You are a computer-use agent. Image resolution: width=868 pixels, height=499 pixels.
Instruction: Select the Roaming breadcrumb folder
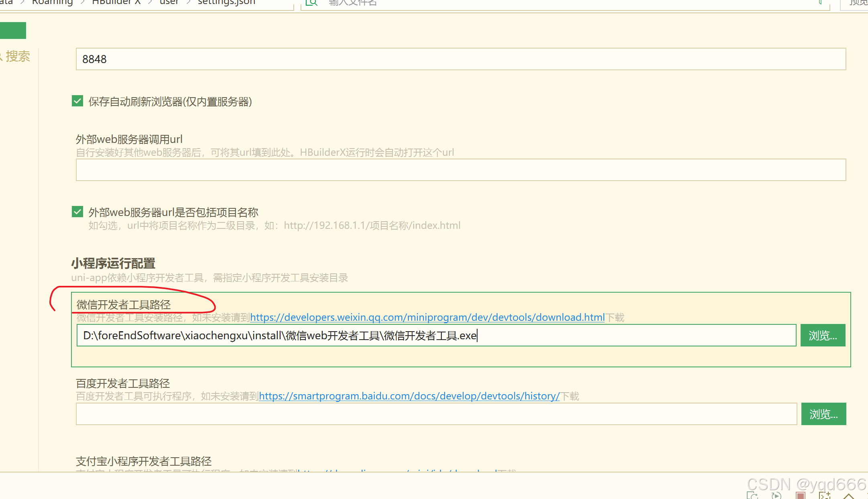click(x=53, y=2)
